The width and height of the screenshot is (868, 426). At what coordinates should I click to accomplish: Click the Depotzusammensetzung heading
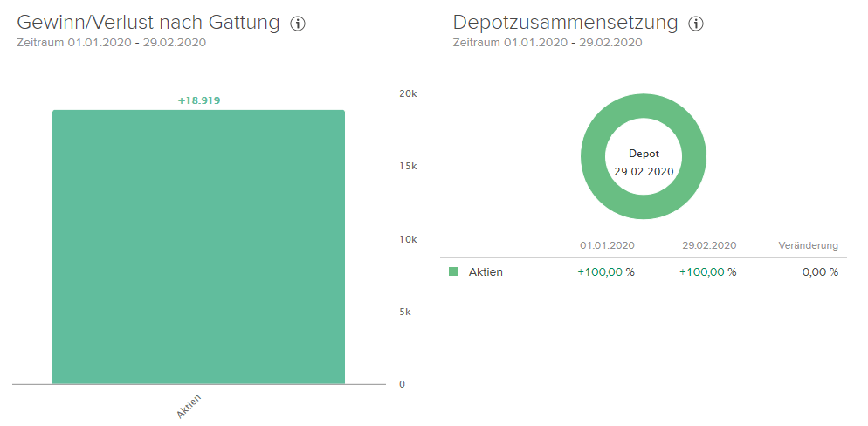tap(565, 24)
